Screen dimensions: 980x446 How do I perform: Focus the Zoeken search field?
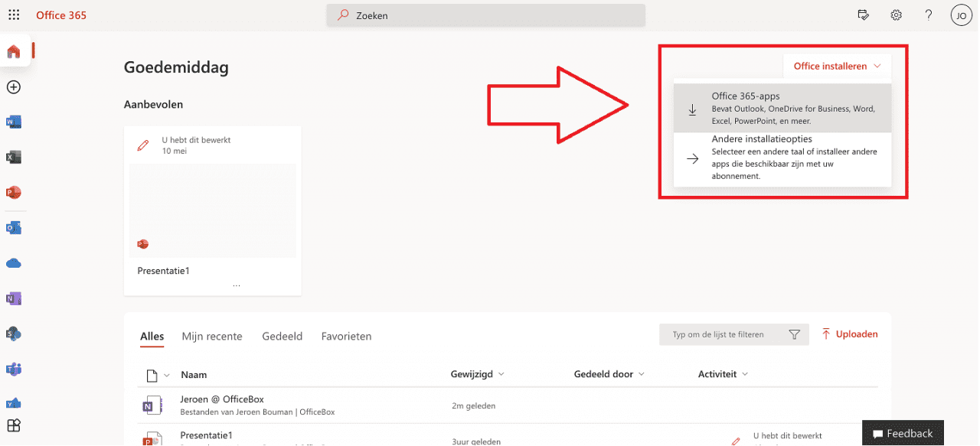tap(485, 15)
